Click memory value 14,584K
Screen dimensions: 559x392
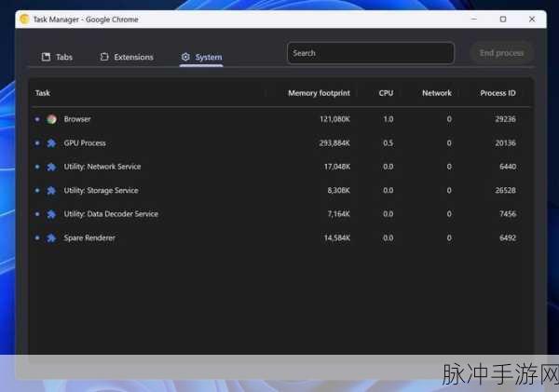click(x=337, y=238)
